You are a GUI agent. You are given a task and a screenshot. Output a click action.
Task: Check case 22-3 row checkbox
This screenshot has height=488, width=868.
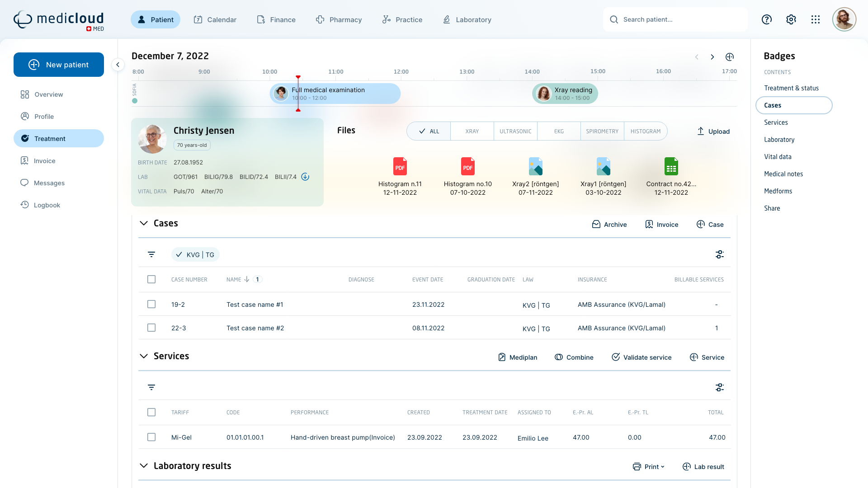coord(151,328)
